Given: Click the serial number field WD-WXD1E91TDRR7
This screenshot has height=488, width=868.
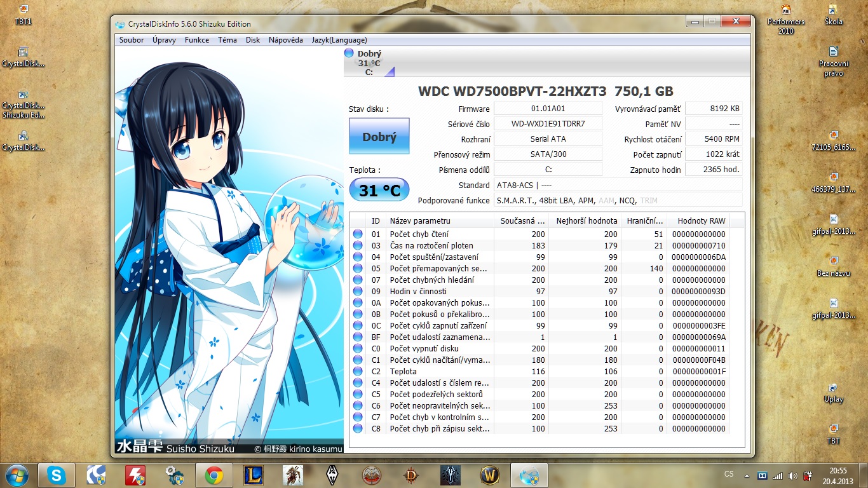Looking at the screenshot, I should [x=548, y=124].
